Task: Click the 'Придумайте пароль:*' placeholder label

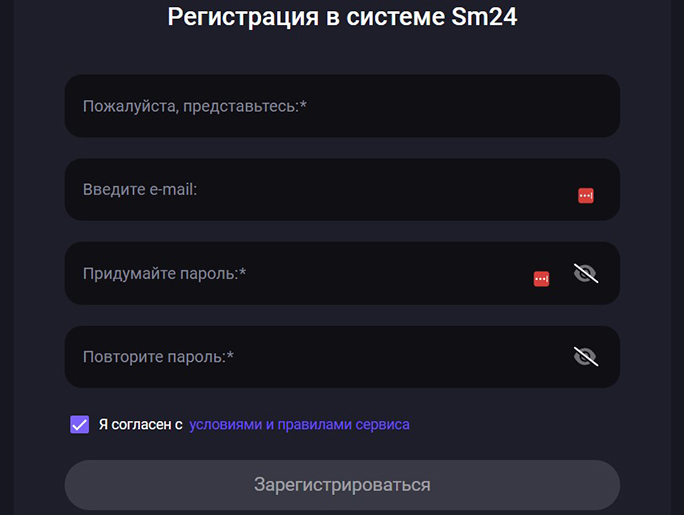Action: (164, 273)
